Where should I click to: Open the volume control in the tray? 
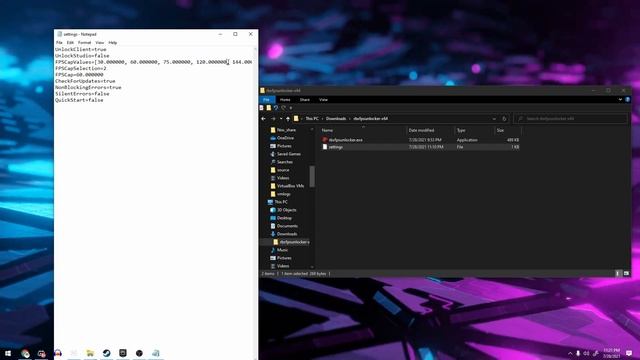click(x=586, y=353)
